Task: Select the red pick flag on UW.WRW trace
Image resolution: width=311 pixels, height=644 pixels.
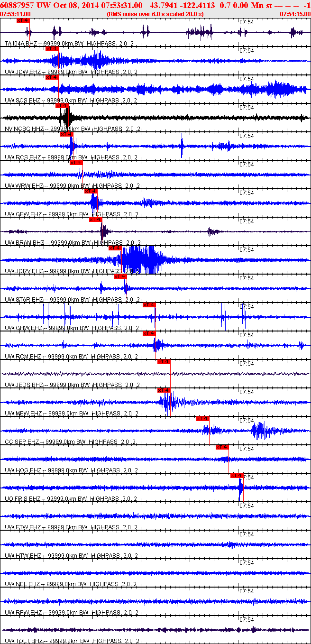Action: [76, 163]
